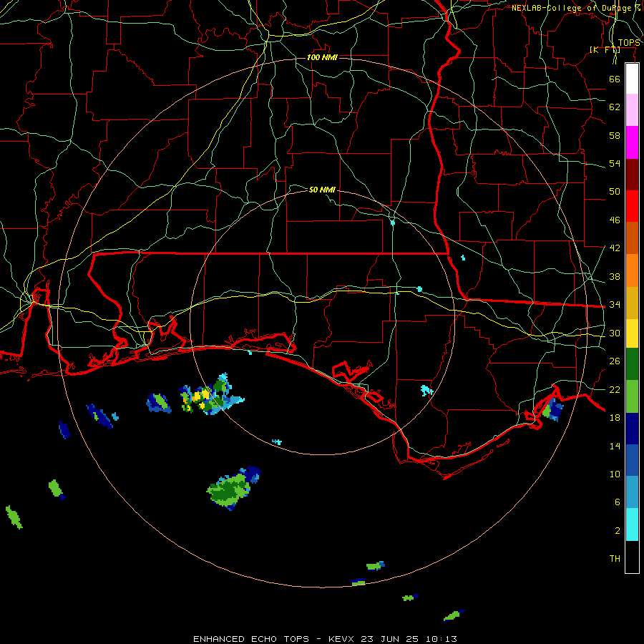Click the "34" legend value
The height and width of the screenshot is (644, 644).
pyautogui.click(x=615, y=305)
